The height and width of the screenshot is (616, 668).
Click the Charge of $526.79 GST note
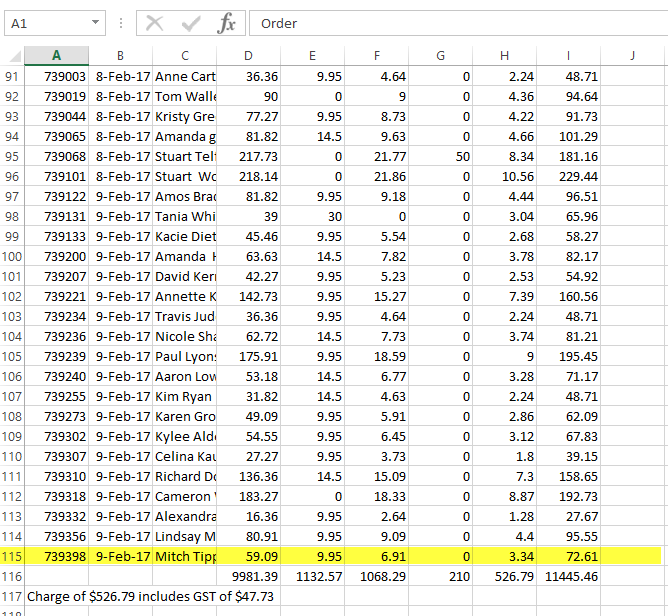point(150,596)
